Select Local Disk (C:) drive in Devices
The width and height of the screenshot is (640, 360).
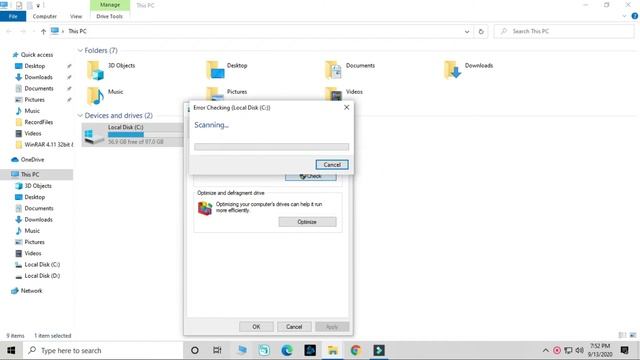coord(133,135)
